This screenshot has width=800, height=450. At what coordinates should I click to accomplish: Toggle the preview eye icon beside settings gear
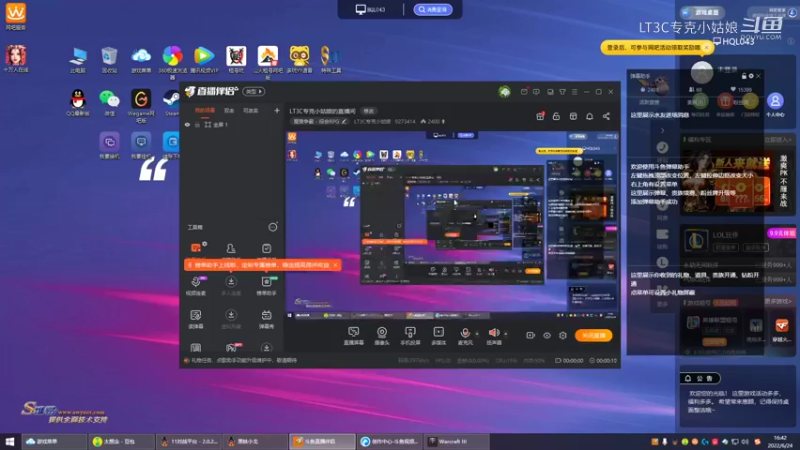[547, 335]
